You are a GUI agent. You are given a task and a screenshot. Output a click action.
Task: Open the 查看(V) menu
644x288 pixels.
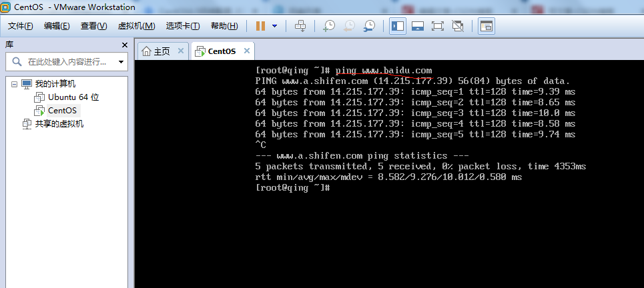pos(93,26)
